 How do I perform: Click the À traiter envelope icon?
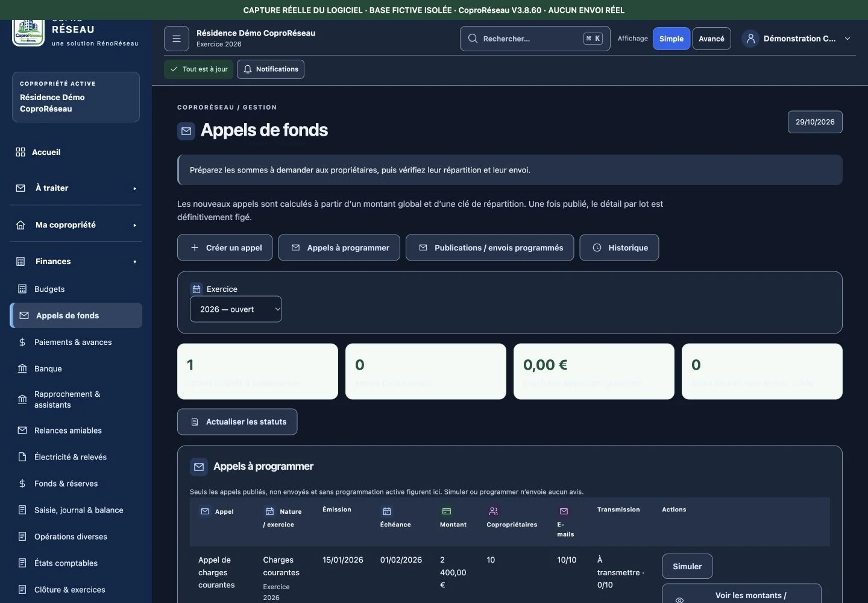coord(20,188)
